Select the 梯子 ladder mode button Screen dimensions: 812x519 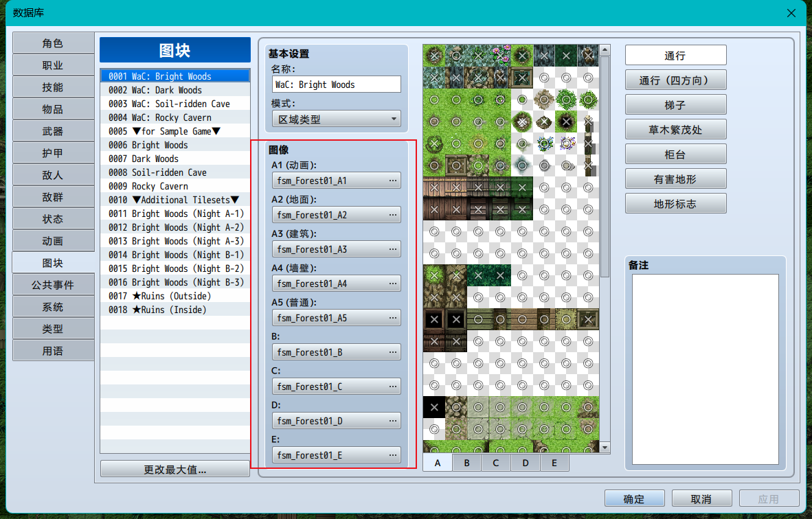pyautogui.click(x=676, y=105)
